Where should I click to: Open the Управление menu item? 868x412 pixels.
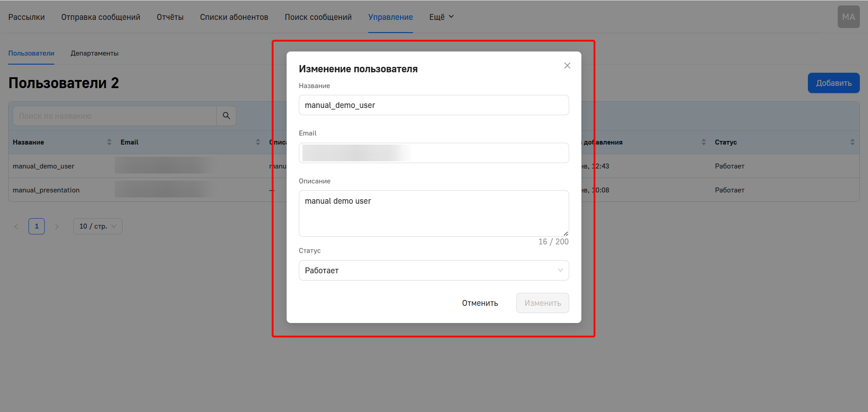click(390, 17)
